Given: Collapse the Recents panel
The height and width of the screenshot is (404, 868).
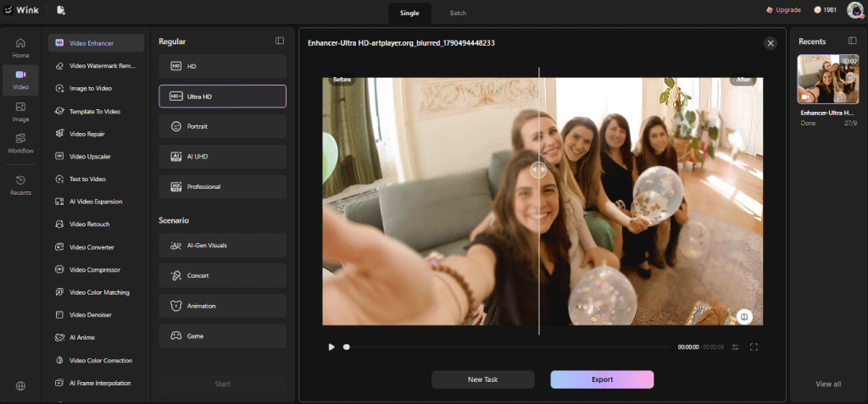Looking at the screenshot, I should tap(852, 41).
